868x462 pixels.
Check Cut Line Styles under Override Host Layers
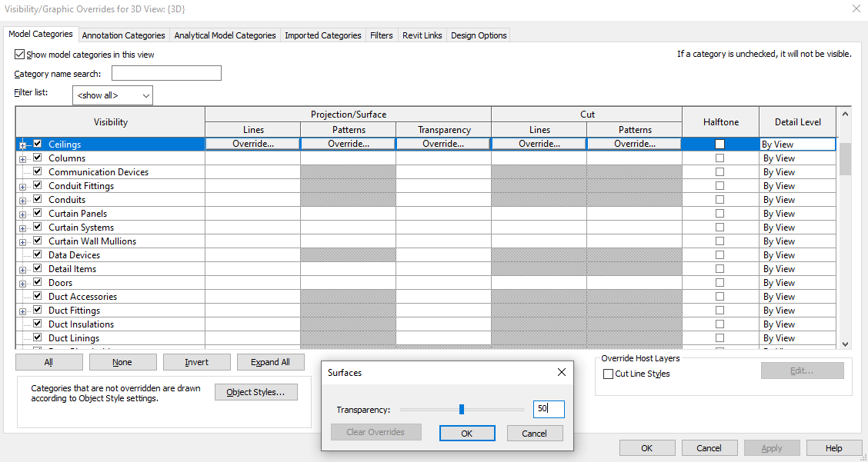click(x=607, y=374)
